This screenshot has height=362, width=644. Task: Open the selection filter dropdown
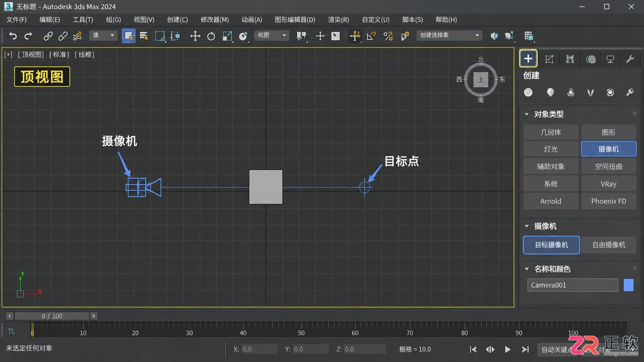click(x=103, y=35)
